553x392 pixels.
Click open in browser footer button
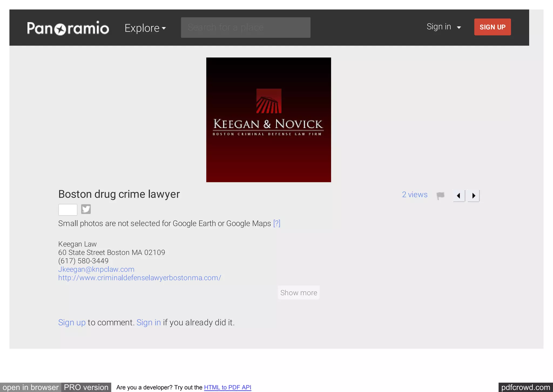(x=31, y=387)
